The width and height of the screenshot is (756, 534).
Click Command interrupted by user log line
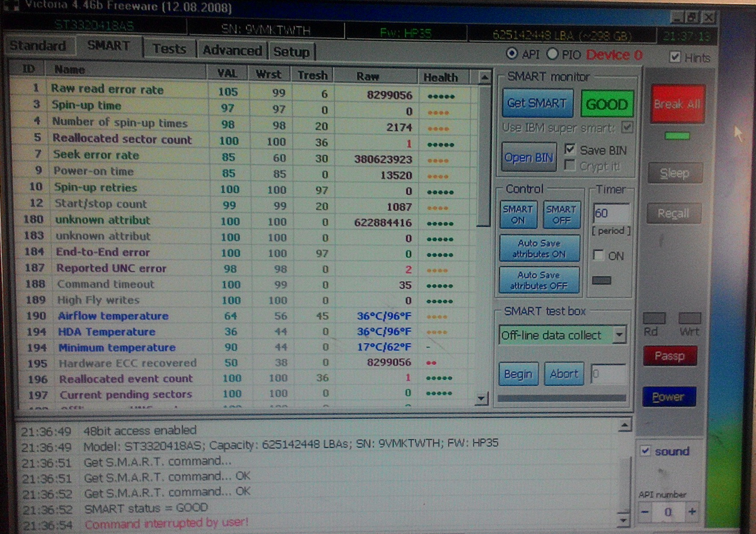point(166,523)
